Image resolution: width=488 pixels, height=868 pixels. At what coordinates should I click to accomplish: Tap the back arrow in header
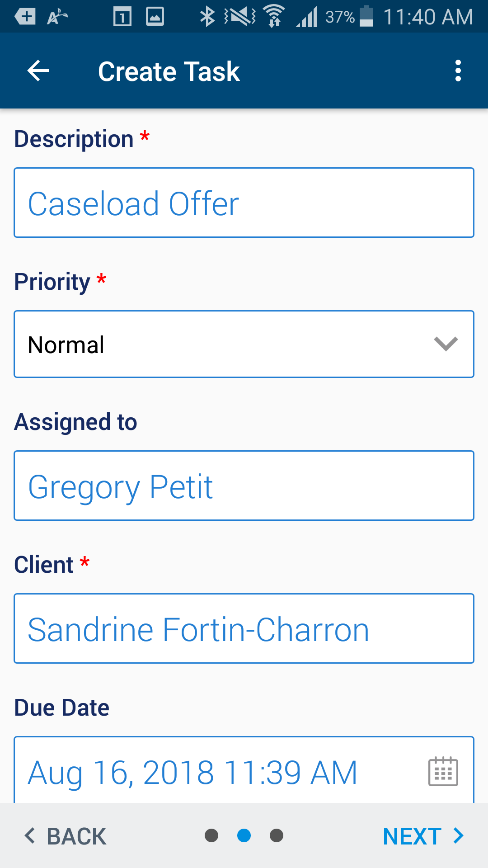[38, 71]
